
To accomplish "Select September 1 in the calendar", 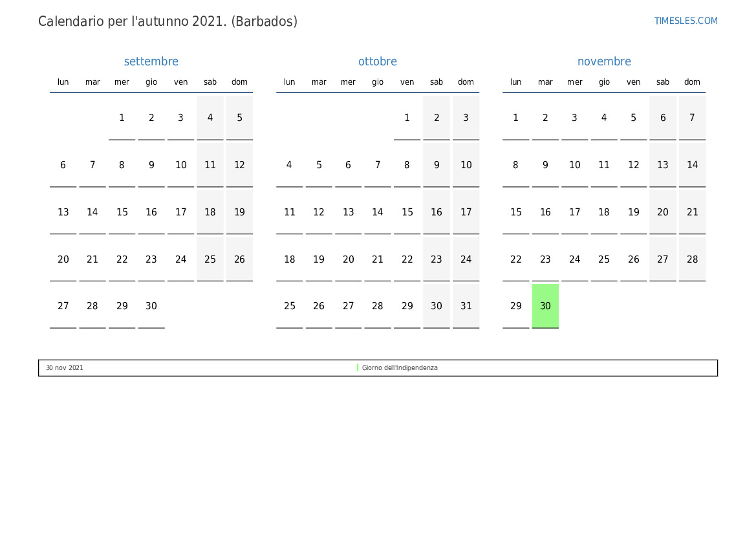I will tap(122, 118).
